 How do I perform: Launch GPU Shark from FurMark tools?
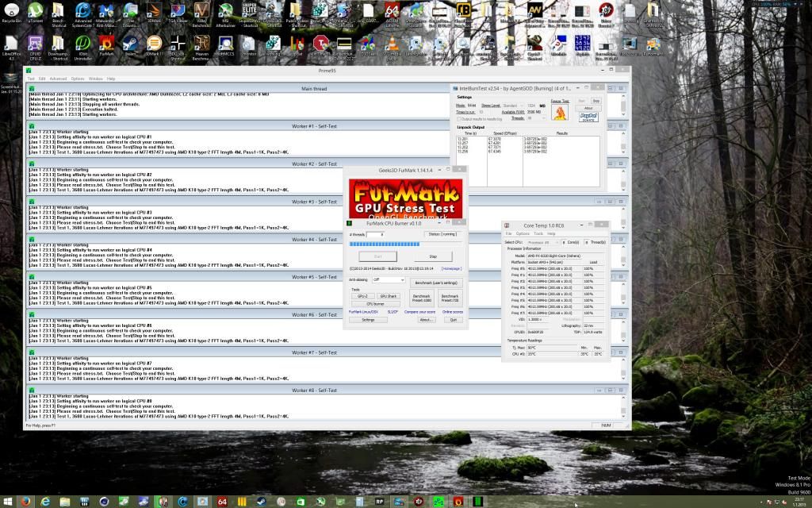[389, 296]
